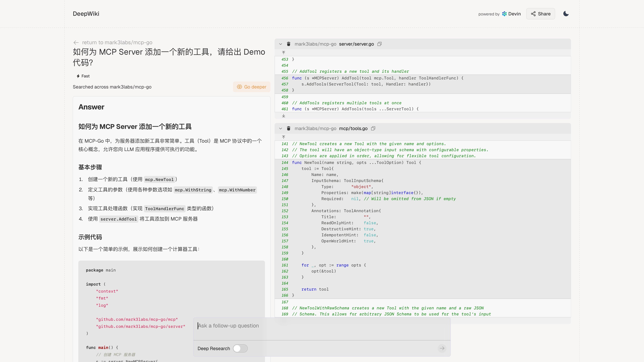Open mcp/tools.go file link

click(353, 128)
